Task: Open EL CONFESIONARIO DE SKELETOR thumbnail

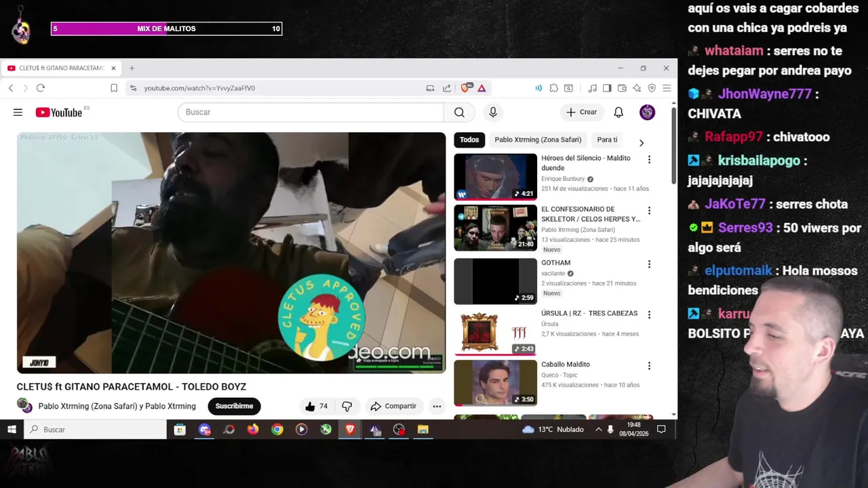Action: click(495, 228)
